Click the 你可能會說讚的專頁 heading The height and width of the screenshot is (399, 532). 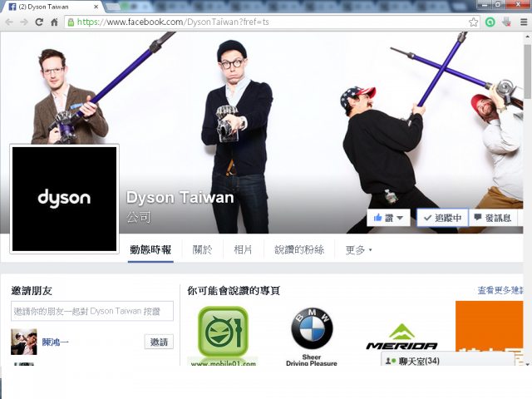coord(234,291)
